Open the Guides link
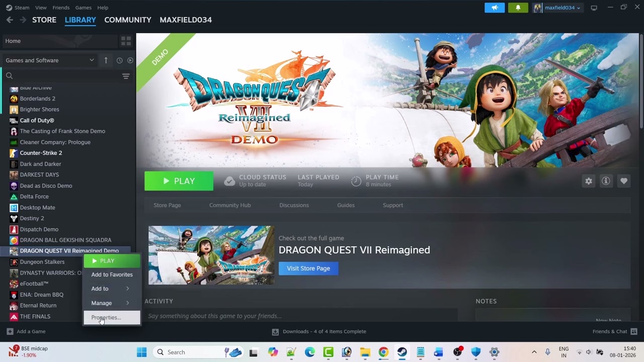Image resolution: width=644 pixels, height=362 pixels. pos(346,205)
